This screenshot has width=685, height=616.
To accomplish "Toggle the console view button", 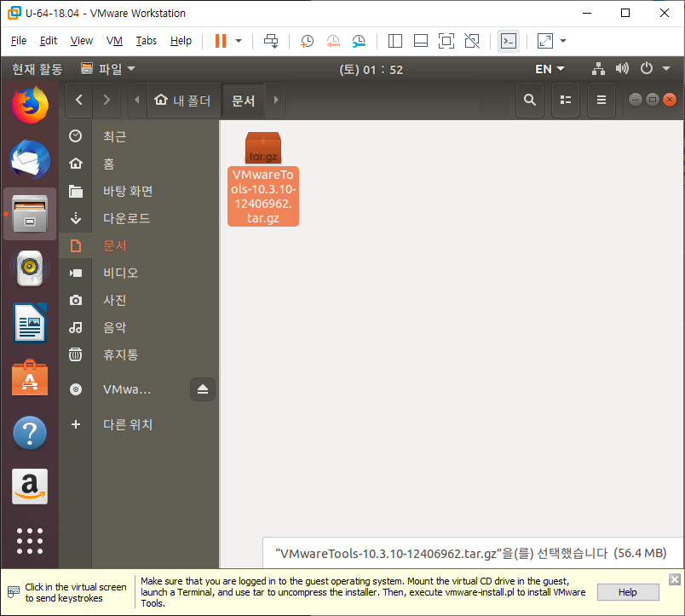I will (509, 41).
